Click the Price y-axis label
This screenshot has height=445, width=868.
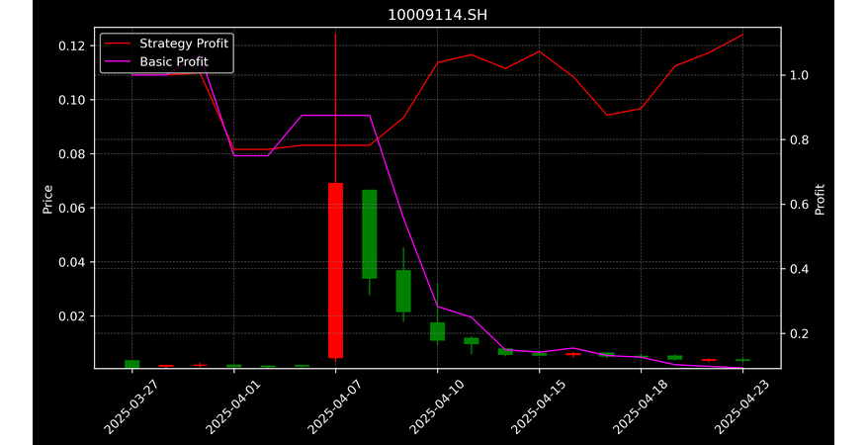pyautogui.click(x=47, y=199)
